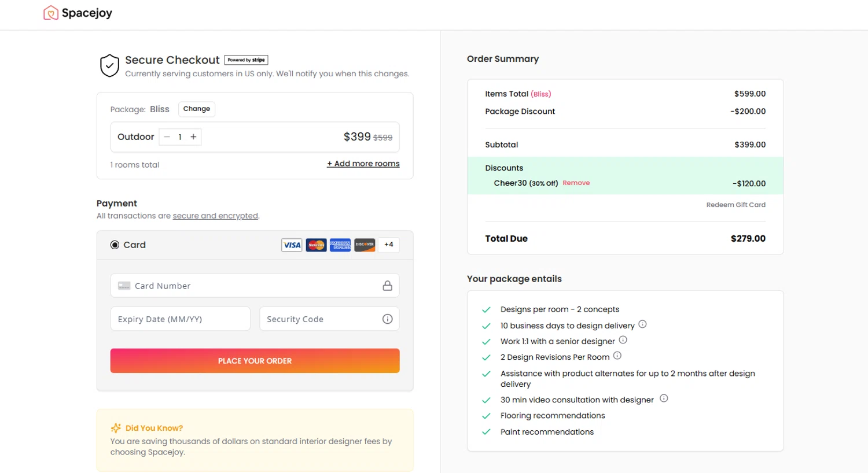Open the Redeem Gift Card option
The height and width of the screenshot is (473, 868).
pos(735,205)
